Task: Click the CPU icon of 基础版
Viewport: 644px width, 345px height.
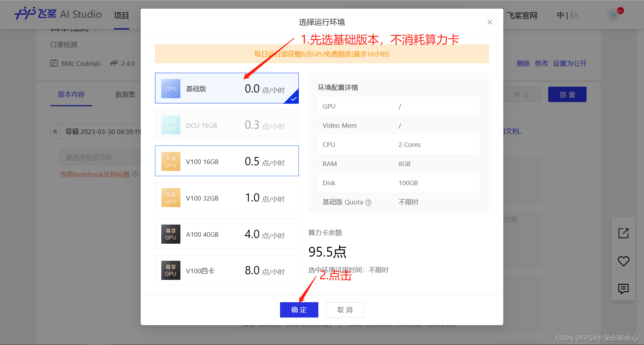Action: coord(171,88)
